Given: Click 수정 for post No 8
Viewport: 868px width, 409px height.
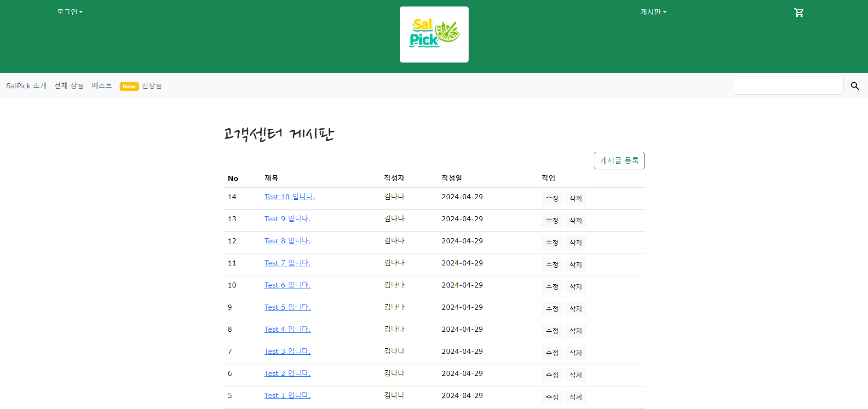Looking at the screenshot, I should tap(552, 331).
